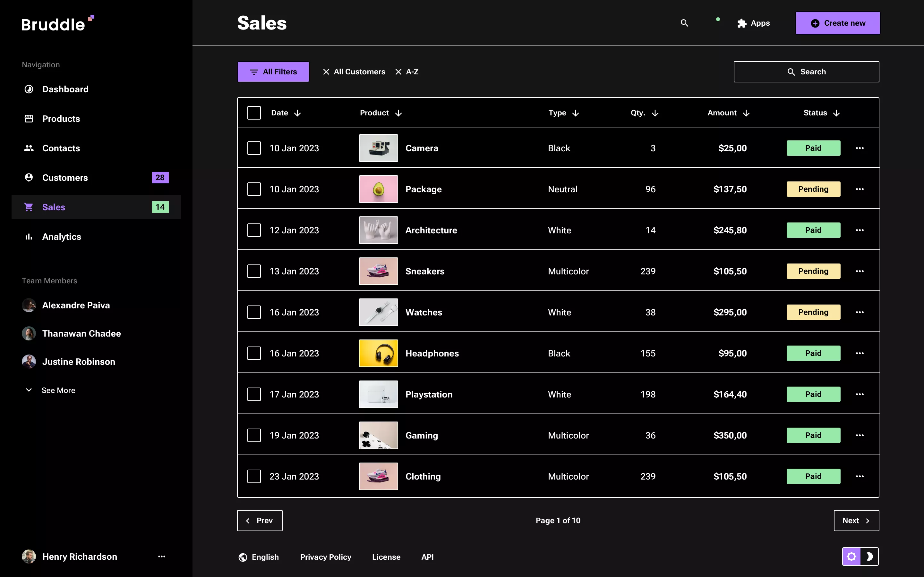Click the Contacts people icon
Screen dimensions: 924x577
pyautogui.click(x=29, y=148)
